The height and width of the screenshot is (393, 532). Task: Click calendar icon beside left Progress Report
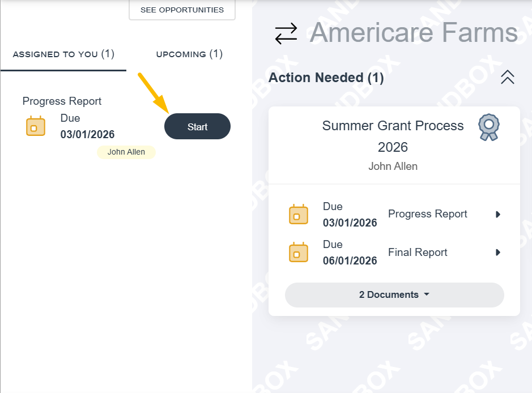tap(36, 126)
